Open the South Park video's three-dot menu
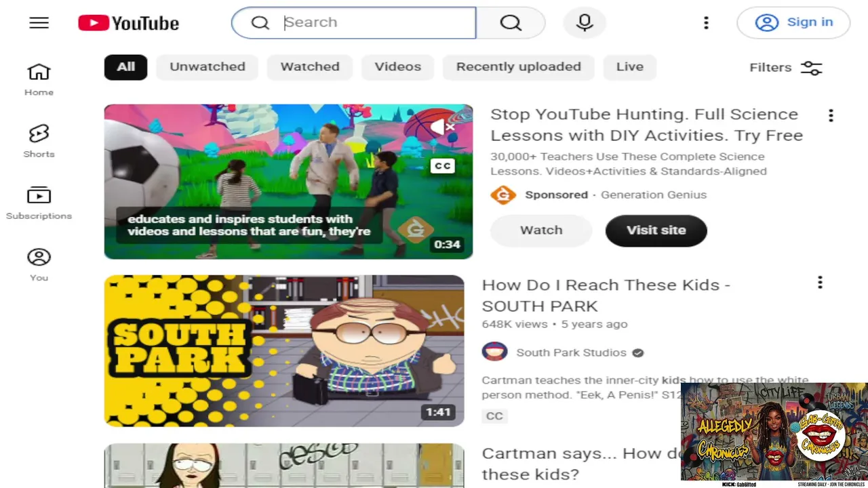The width and height of the screenshot is (868, 488). (x=820, y=282)
